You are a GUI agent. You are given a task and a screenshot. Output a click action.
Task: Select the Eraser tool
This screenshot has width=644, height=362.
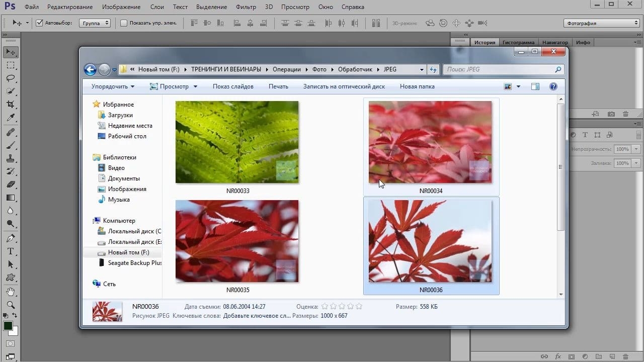11,185
